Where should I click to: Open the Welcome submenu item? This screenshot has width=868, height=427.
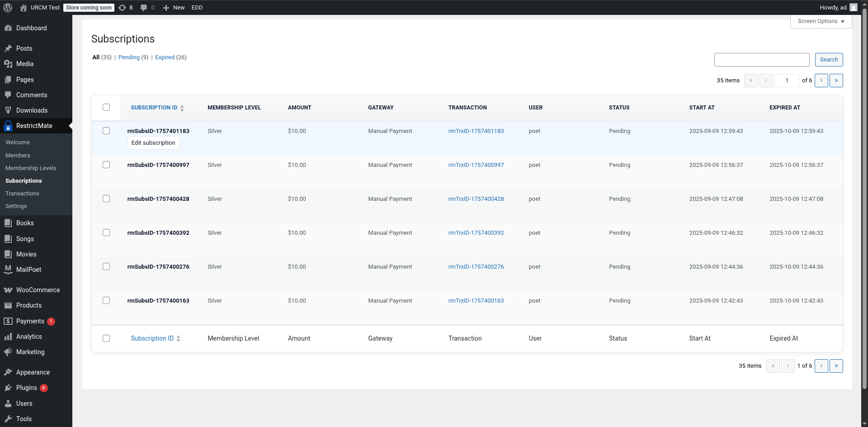18,142
